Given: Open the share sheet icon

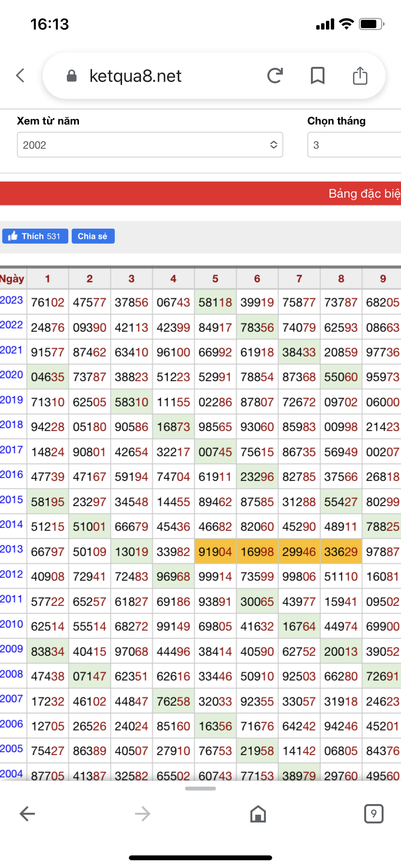Looking at the screenshot, I should point(360,76).
